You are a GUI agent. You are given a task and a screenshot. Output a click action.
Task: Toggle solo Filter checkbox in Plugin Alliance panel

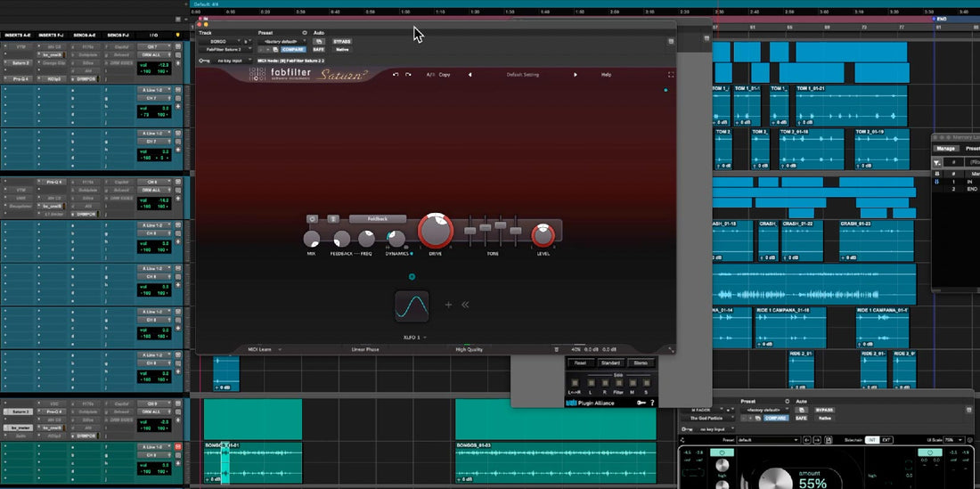click(x=619, y=382)
